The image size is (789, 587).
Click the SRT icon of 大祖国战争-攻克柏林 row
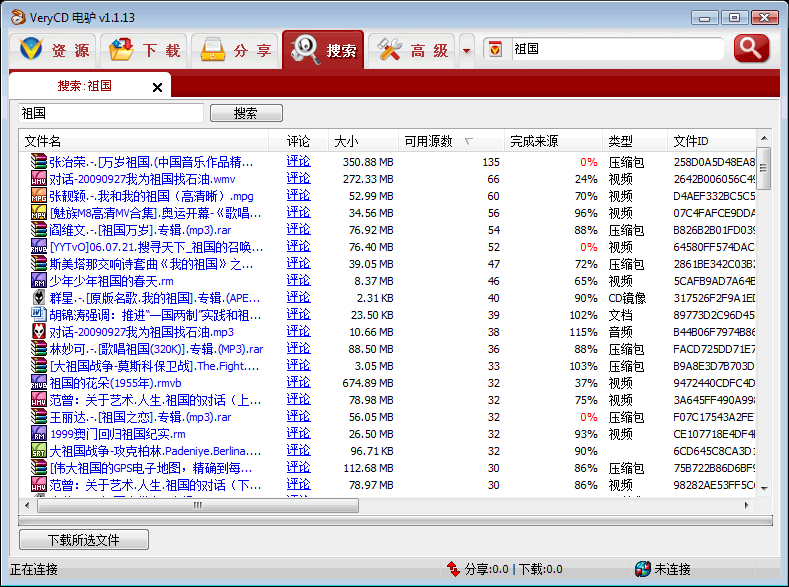pos(39,451)
